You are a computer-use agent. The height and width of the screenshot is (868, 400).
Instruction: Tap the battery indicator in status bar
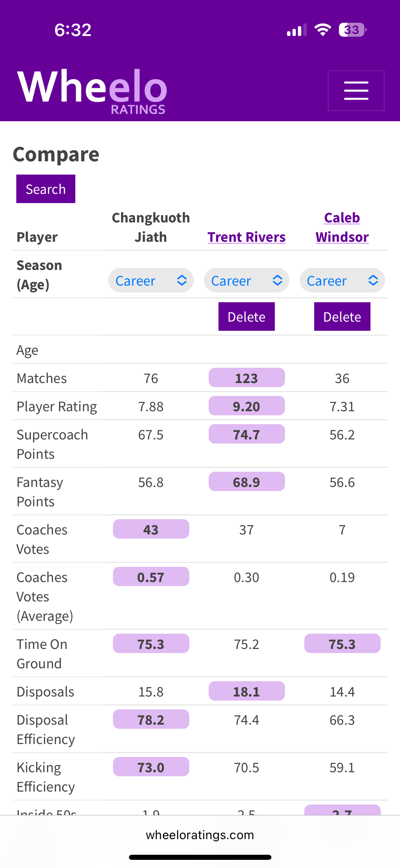pyautogui.click(x=352, y=30)
